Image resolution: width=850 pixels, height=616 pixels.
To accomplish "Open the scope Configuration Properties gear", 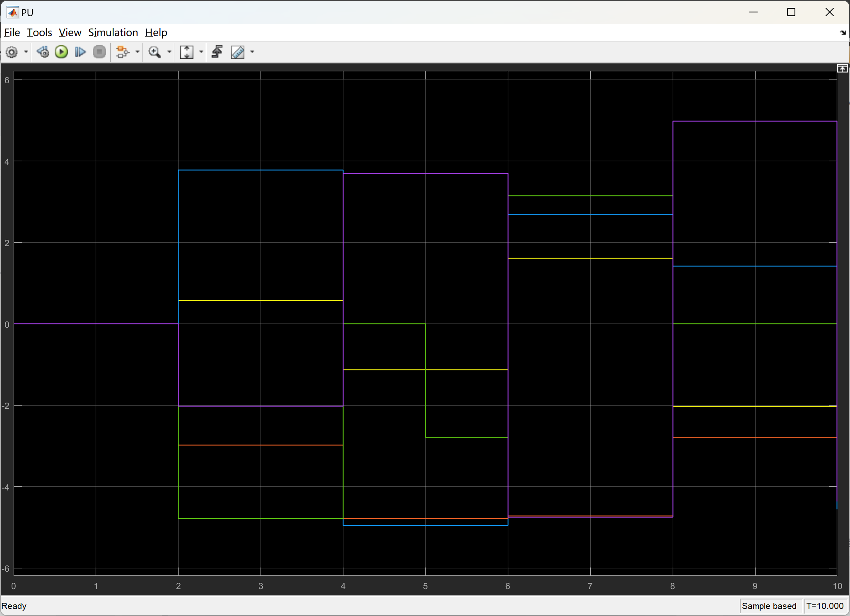I will pos(12,52).
